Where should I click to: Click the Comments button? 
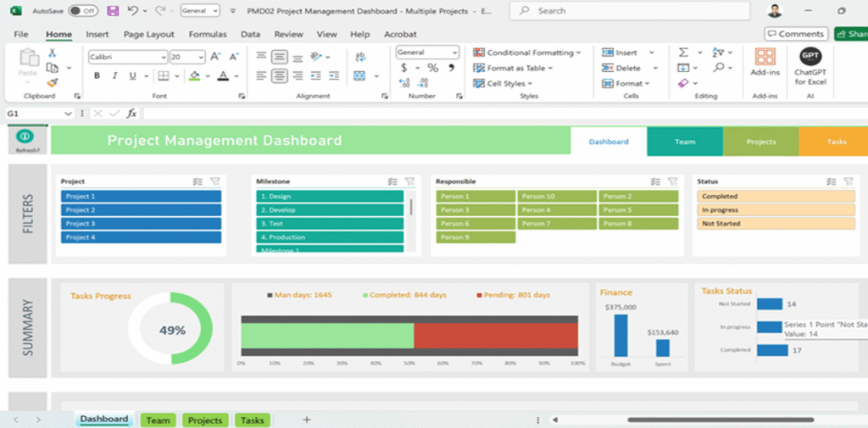point(796,34)
